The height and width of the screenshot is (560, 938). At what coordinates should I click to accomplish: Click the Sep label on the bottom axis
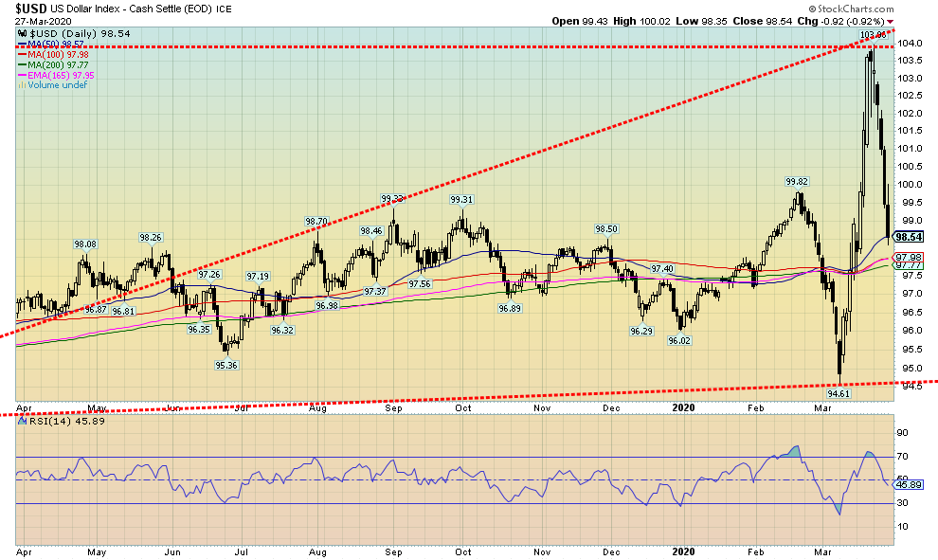click(x=394, y=550)
